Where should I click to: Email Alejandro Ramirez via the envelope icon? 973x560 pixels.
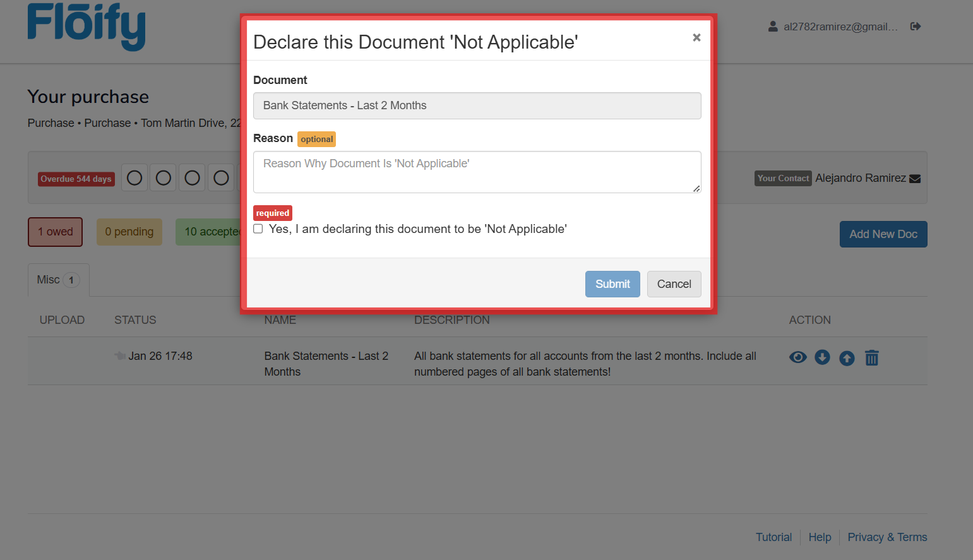(915, 178)
